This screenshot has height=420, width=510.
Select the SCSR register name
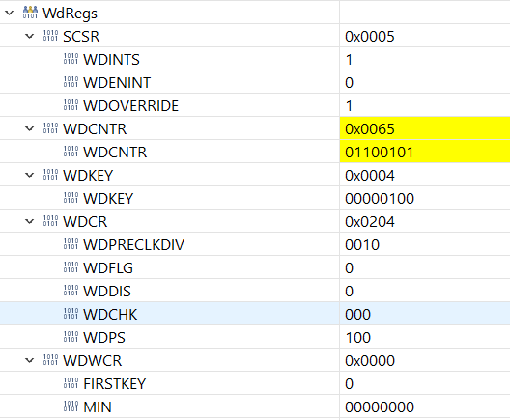81,36
